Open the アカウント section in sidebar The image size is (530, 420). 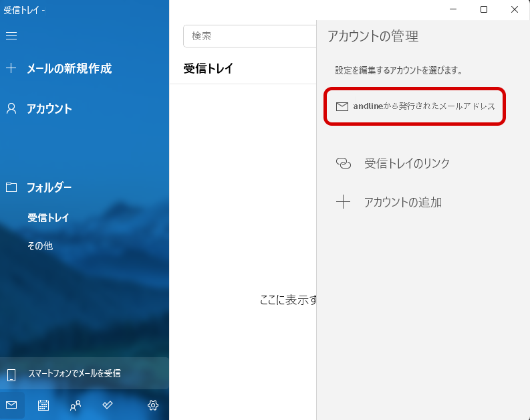point(49,109)
